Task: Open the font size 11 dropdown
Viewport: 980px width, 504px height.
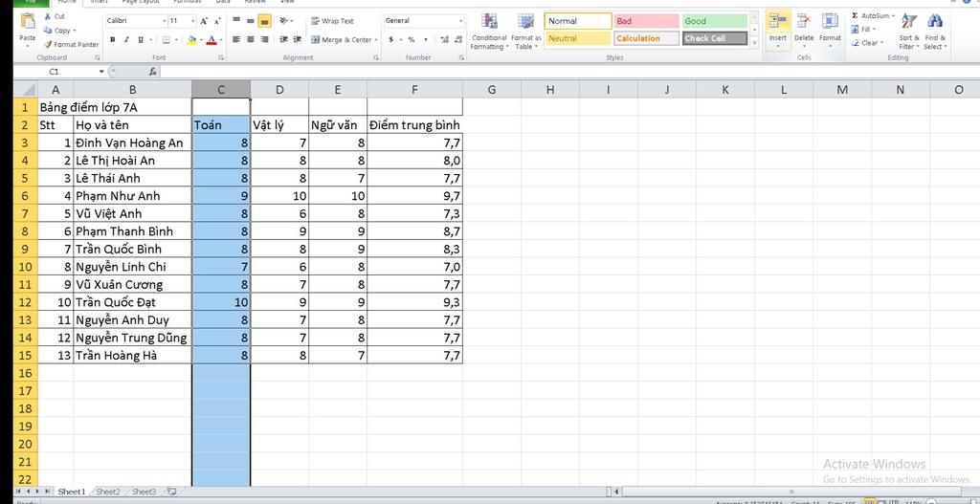Action: (193, 21)
